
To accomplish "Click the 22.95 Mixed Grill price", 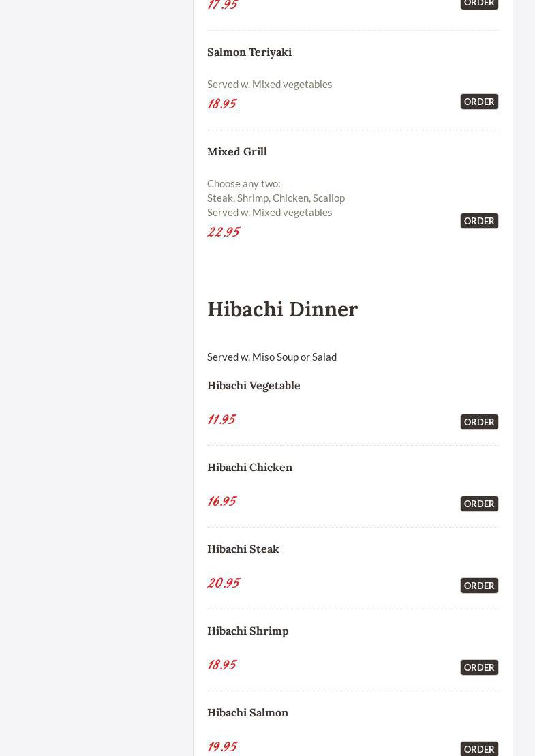I will 224,232.
